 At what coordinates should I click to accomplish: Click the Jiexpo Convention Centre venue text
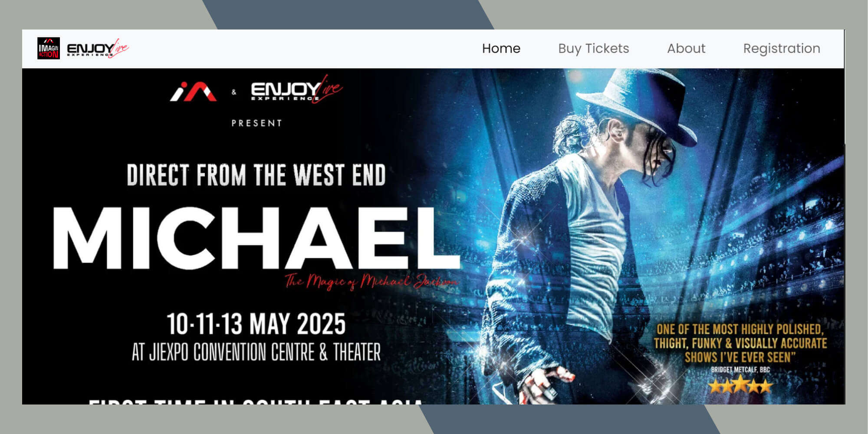tap(256, 352)
